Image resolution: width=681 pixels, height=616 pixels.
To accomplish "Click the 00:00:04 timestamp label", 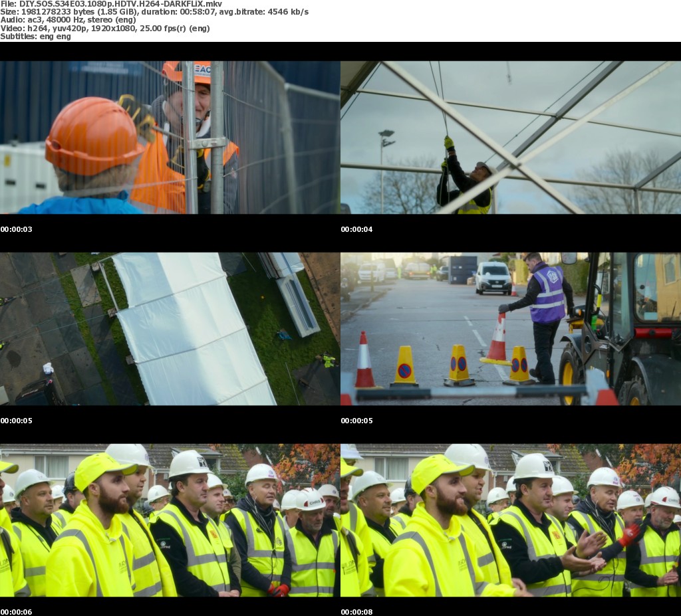I will pyautogui.click(x=357, y=229).
